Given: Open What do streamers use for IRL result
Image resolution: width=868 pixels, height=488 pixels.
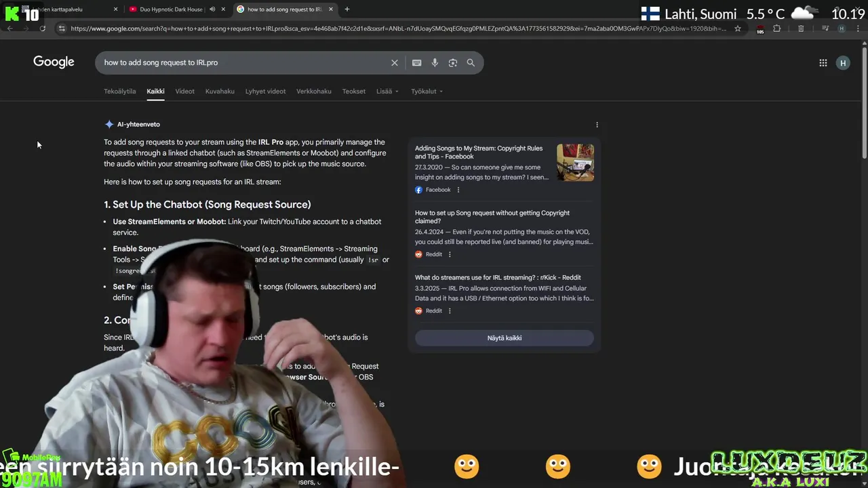Looking at the screenshot, I should [498, 277].
